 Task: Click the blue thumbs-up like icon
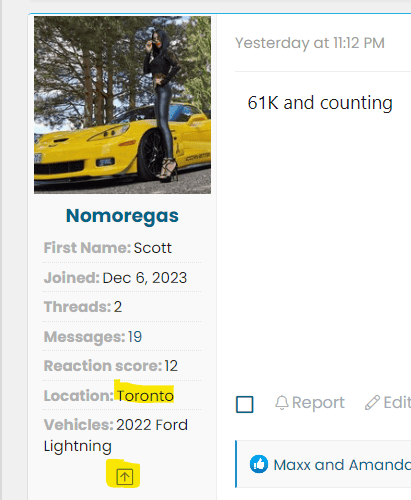coord(259,464)
